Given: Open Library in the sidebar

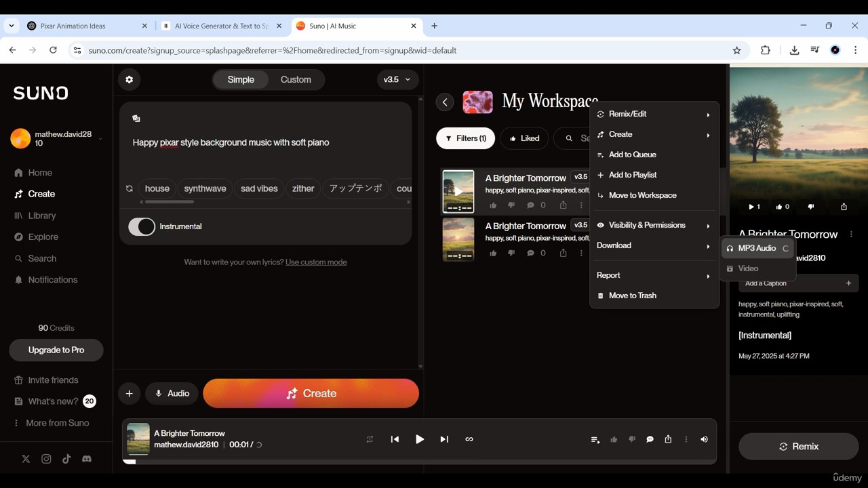Looking at the screenshot, I should [x=42, y=216].
